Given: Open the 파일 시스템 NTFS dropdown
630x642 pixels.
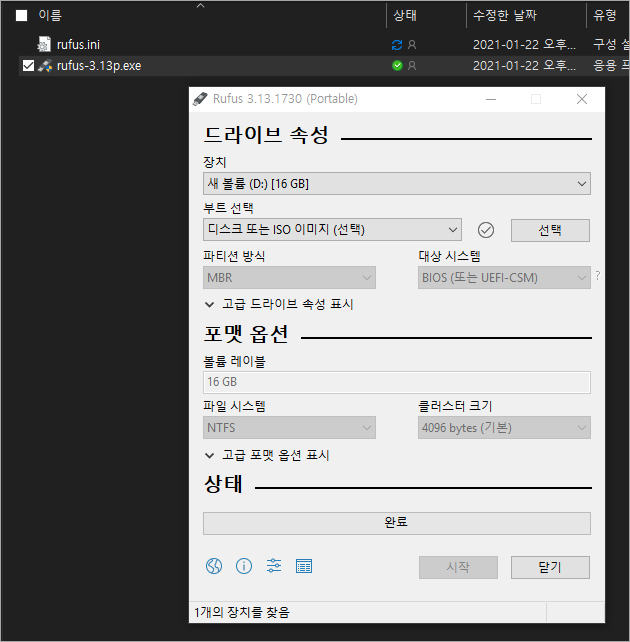Looking at the screenshot, I should point(289,428).
